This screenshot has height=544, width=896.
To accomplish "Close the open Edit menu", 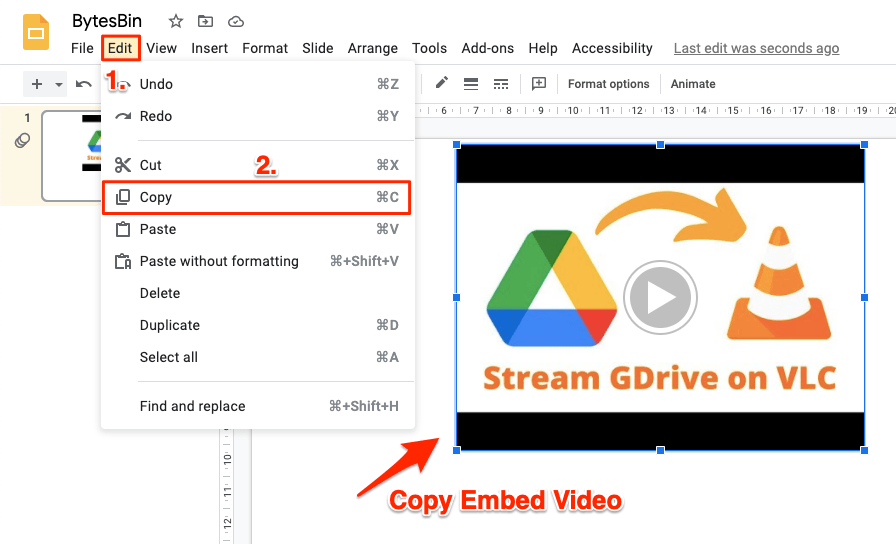I will pos(121,49).
